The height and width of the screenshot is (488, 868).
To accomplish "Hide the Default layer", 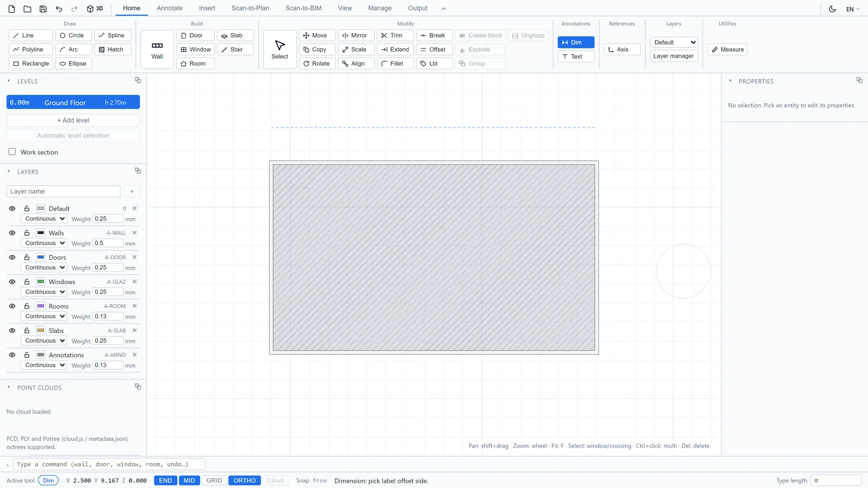I will click(x=12, y=208).
